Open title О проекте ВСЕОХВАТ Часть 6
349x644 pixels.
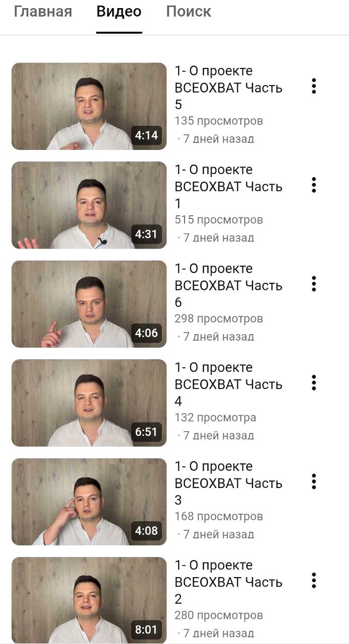(229, 285)
